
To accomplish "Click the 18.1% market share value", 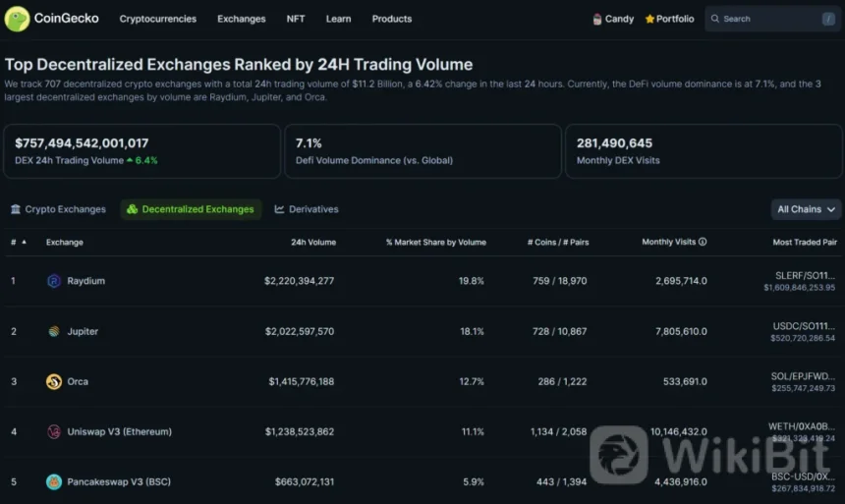I will (472, 331).
